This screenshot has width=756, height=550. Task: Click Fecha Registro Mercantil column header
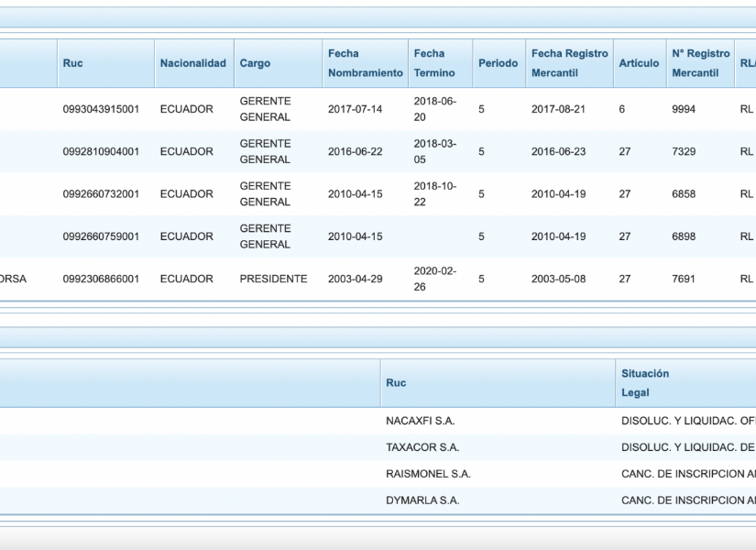569,63
